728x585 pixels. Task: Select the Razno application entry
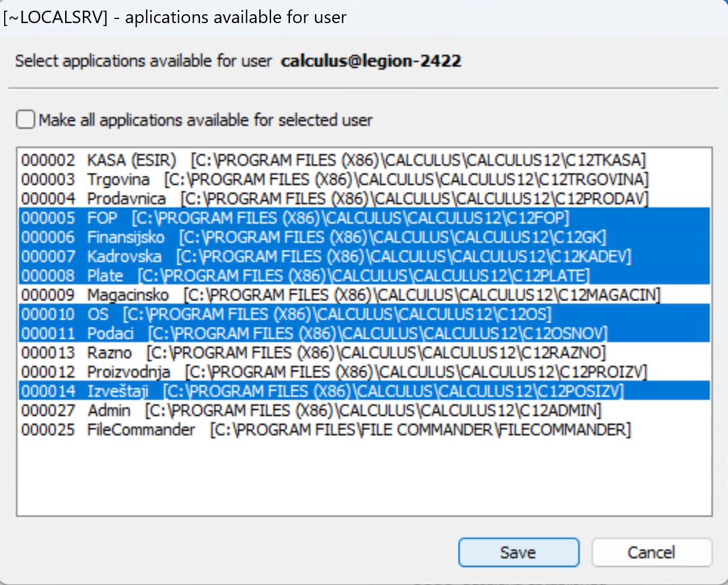point(109,353)
